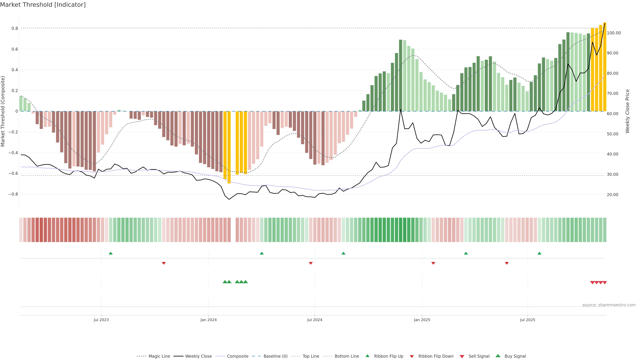Click the tallest yellow bar at the chart's right edge
644x362 pixels.
(x=605, y=67)
